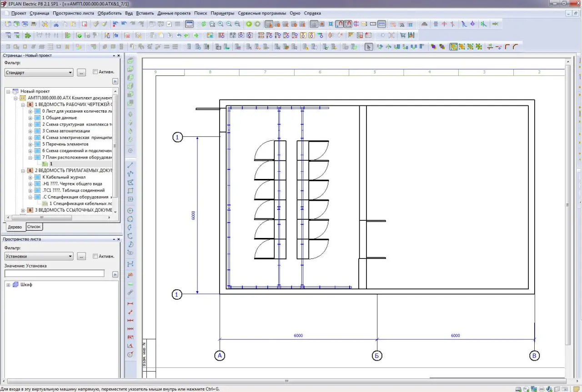Click the Значение: Установка input field
The image size is (582, 392).
55,273
